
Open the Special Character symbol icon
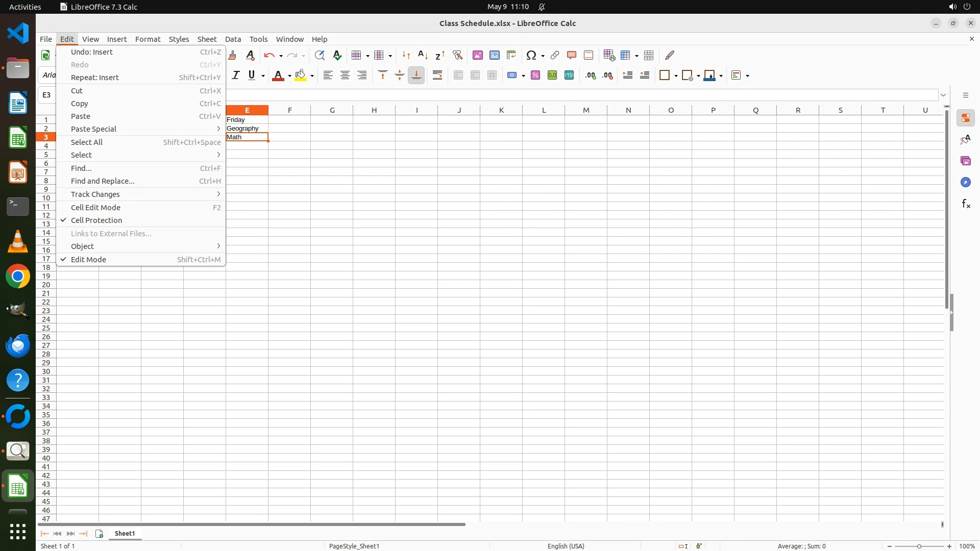tap(531, 55)
